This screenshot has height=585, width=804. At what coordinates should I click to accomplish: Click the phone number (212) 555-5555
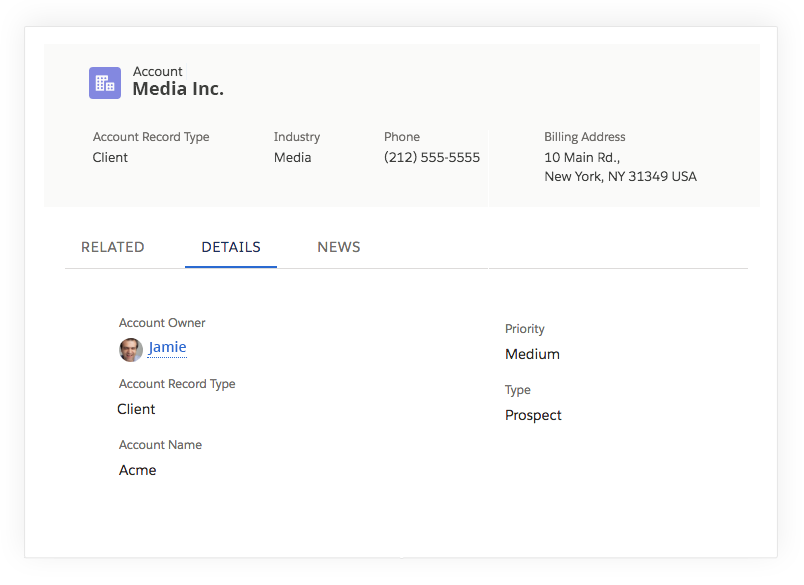(x=431, y=157)
